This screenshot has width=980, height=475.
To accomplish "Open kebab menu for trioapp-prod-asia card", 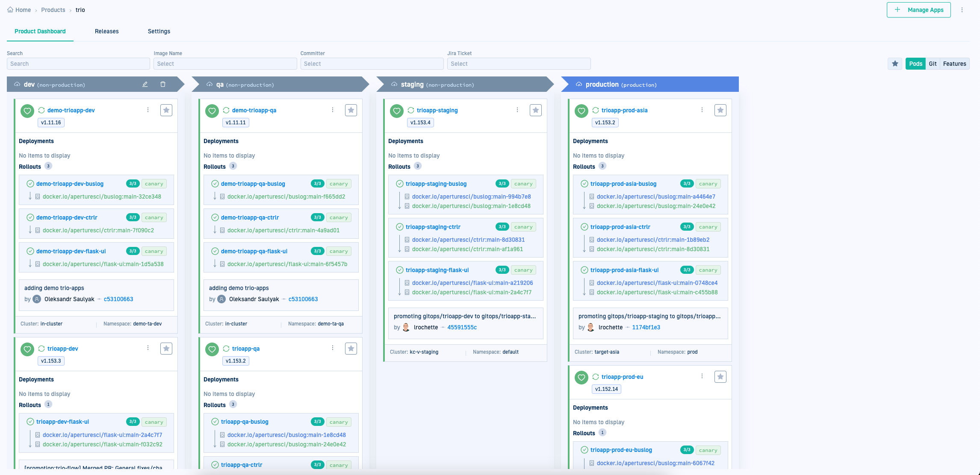I will [702, 110].
